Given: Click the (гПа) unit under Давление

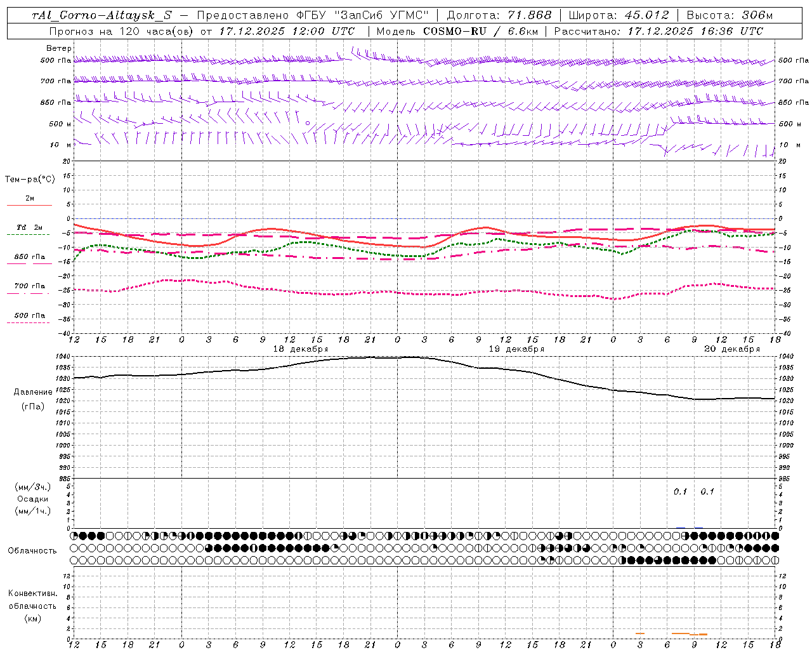Looking at the screenshot, I should point(33,407).
